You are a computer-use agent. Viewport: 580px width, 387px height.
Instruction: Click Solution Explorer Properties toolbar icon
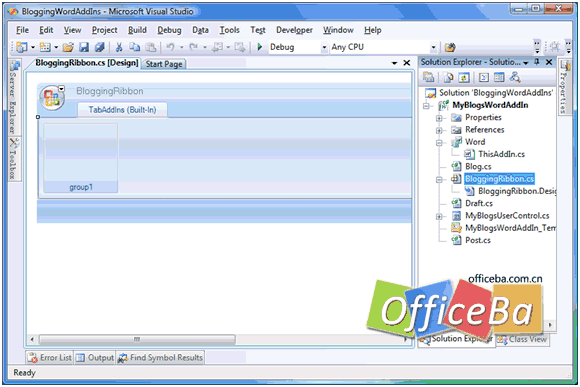pos(428,77)
